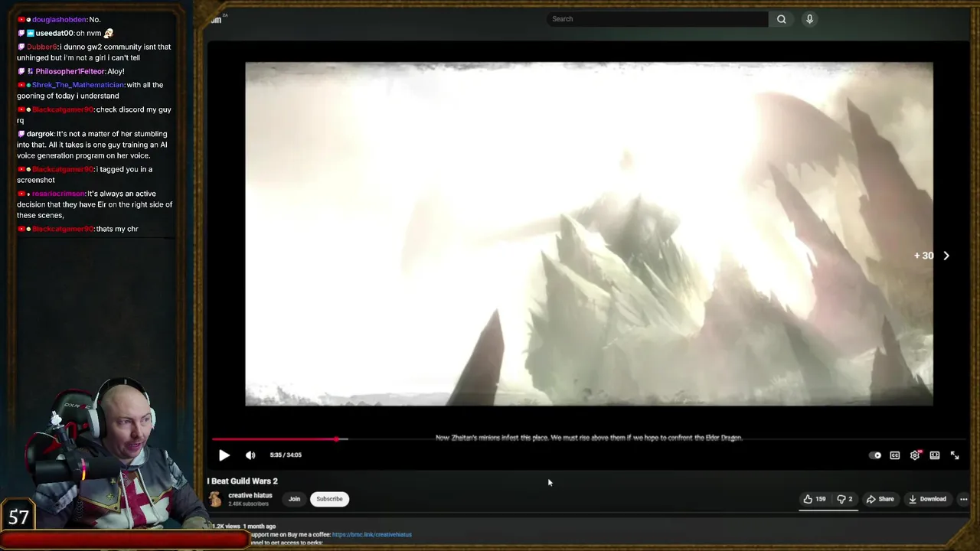This screenshot has width=980, height=551.
Task: Open more actions three-dot menu
Action: coord(963,499)
